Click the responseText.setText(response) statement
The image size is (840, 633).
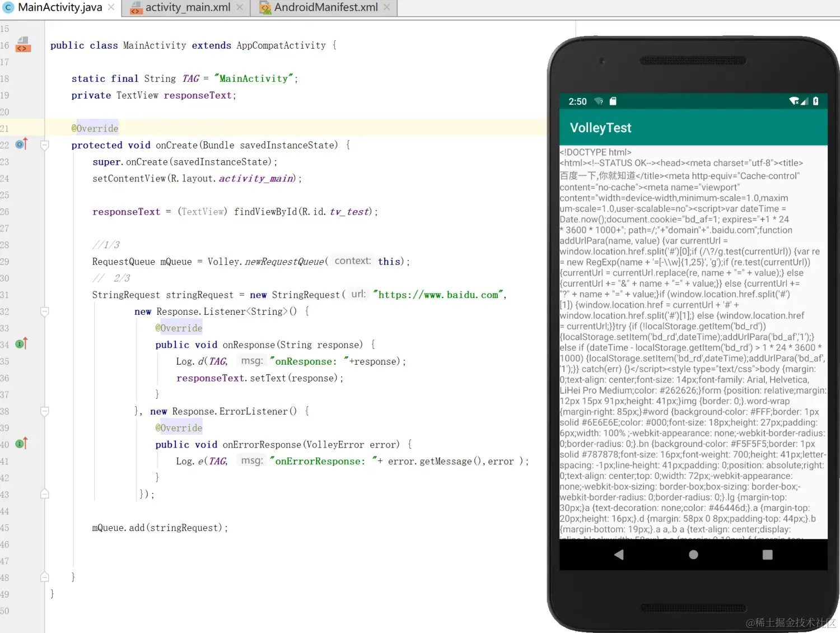coord(260,378)
